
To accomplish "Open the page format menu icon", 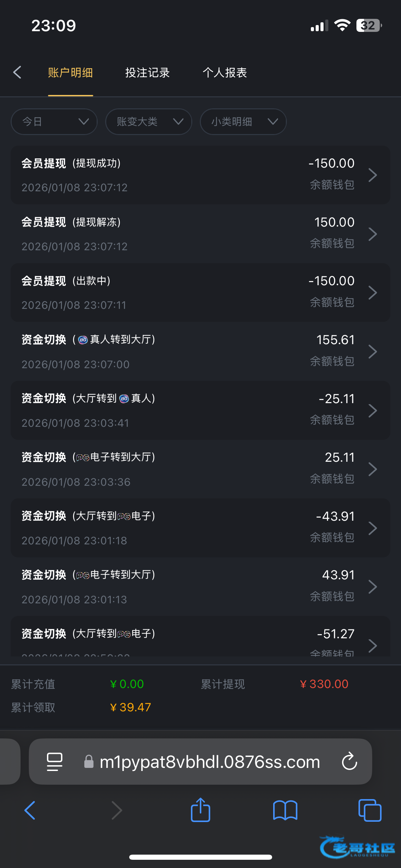I will coord(54,761).
